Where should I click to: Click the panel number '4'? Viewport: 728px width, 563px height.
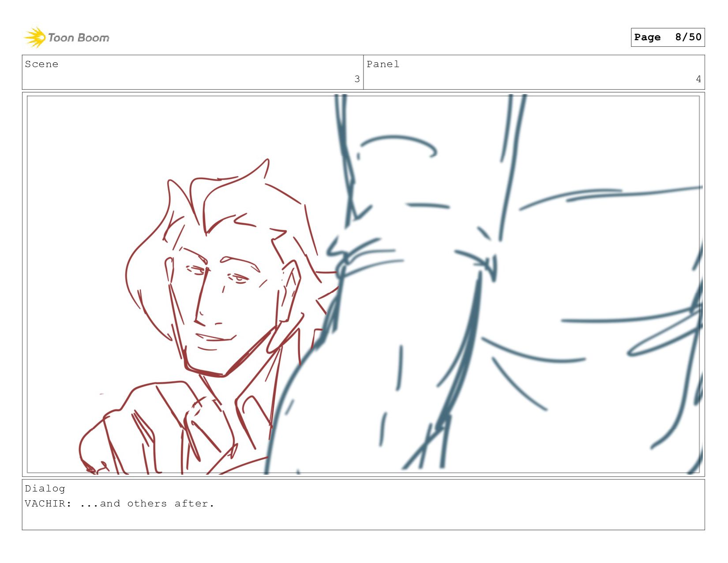698,79
